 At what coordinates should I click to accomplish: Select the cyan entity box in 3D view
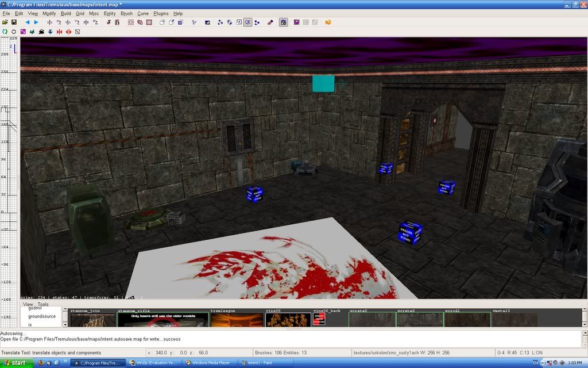click(x=323, y=83)
